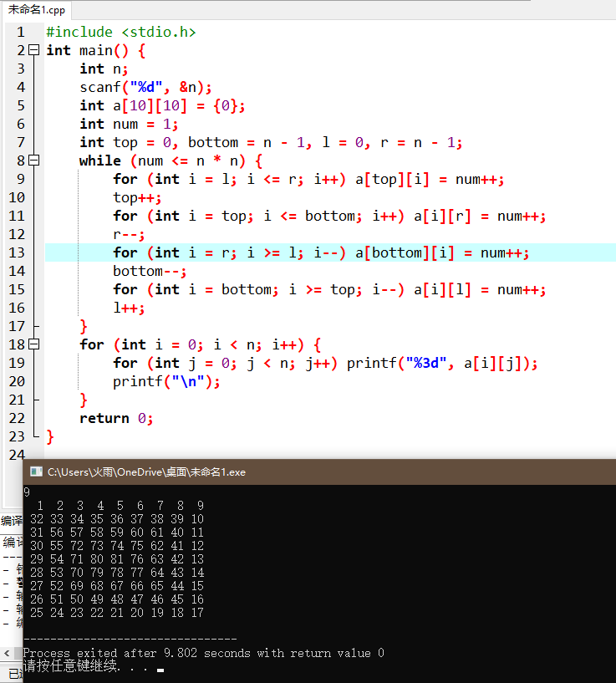Click the 'bottom--;' statement
Viewport: 616px width, 683px height.
coord(150,272)
